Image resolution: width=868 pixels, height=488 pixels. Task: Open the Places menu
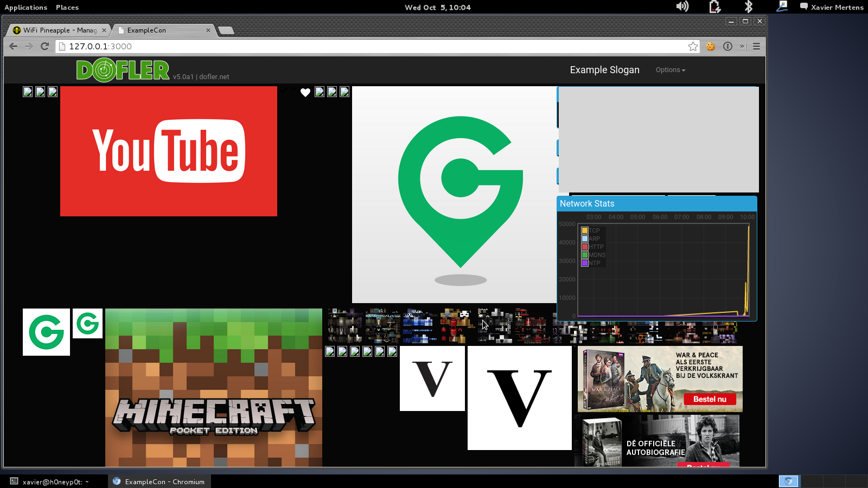tap(67, 7)
